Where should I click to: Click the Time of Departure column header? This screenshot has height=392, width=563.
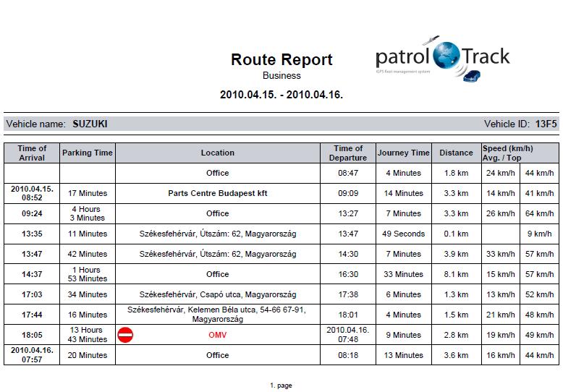[348, 153]
